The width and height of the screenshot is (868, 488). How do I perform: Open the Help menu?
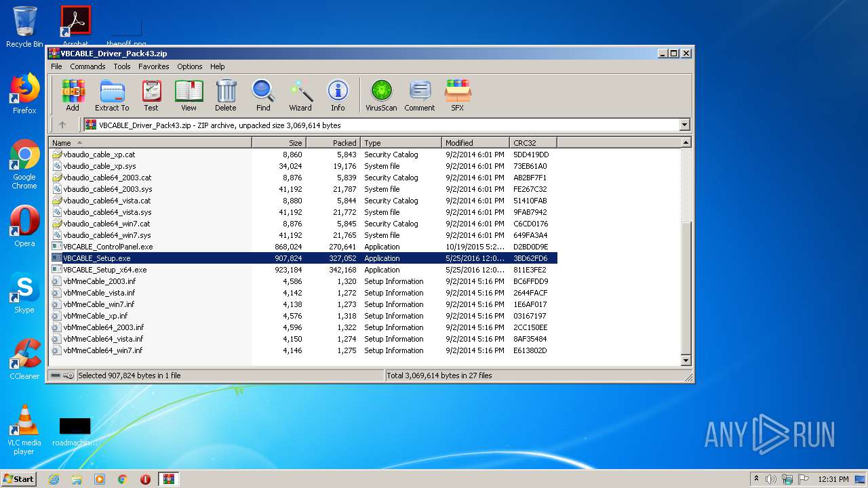pos(217,66)
